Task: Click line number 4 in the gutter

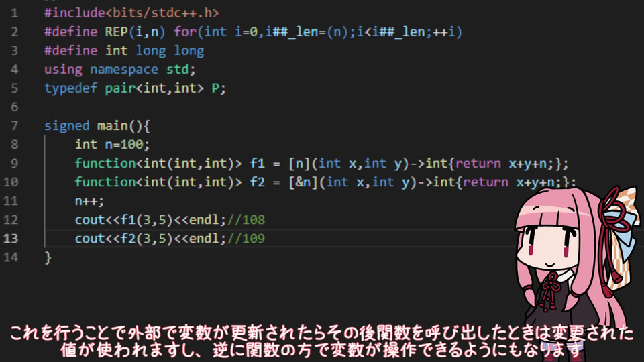Action: click(x=14, y=69)
